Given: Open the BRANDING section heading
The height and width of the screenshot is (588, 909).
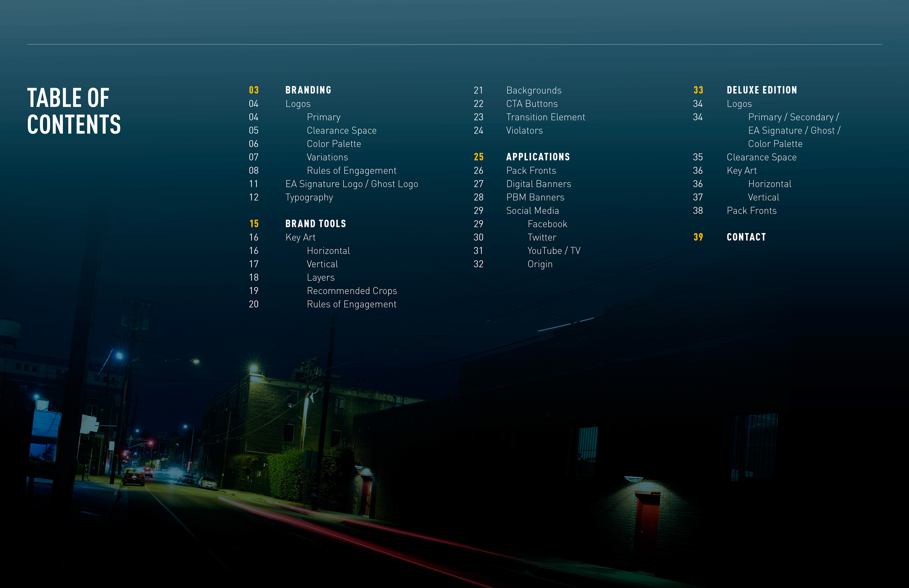Looking at the screenshot, I should (308, 90).
